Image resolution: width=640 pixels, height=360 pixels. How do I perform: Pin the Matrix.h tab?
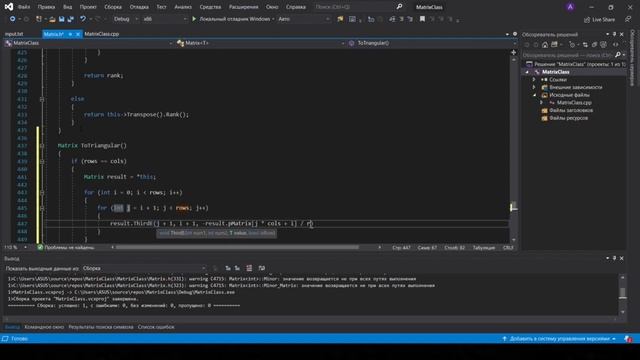coord(70,34)
